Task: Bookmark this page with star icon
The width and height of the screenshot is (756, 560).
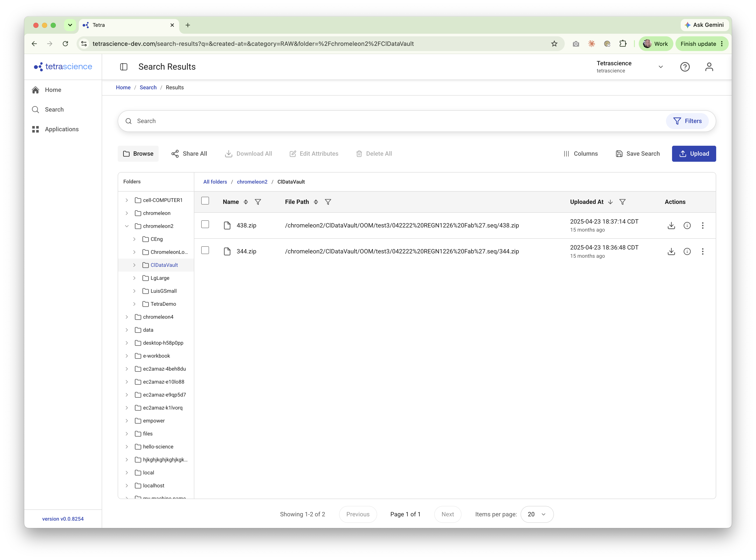Action: tap(554, 44)
